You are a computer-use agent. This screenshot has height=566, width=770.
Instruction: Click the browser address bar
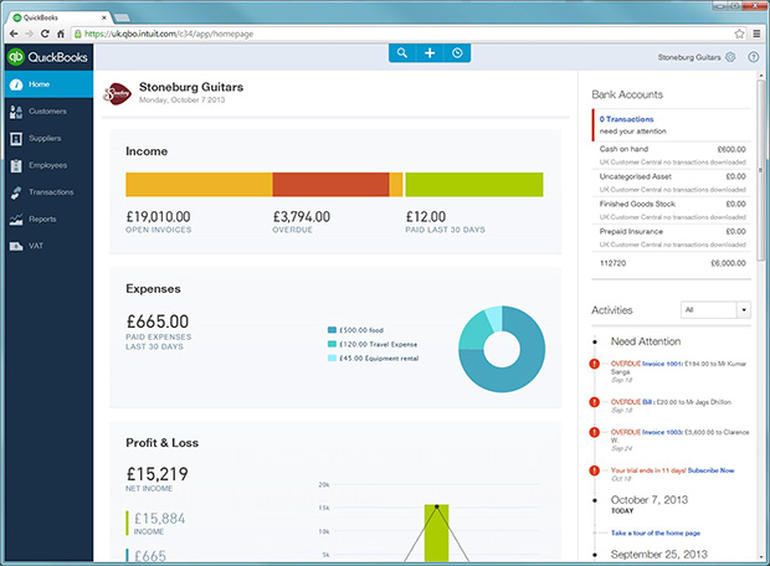[400, 33]
